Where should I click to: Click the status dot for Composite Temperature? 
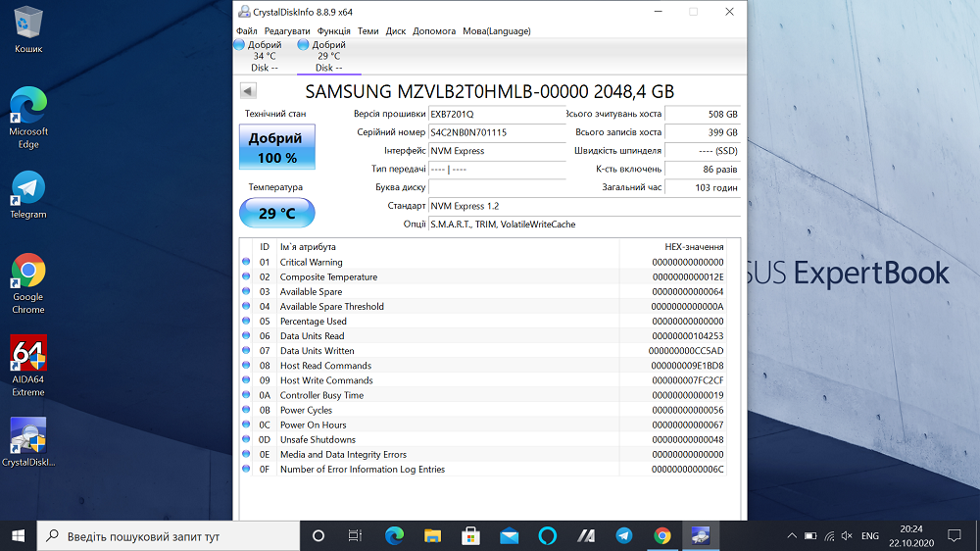coord(246,276)
